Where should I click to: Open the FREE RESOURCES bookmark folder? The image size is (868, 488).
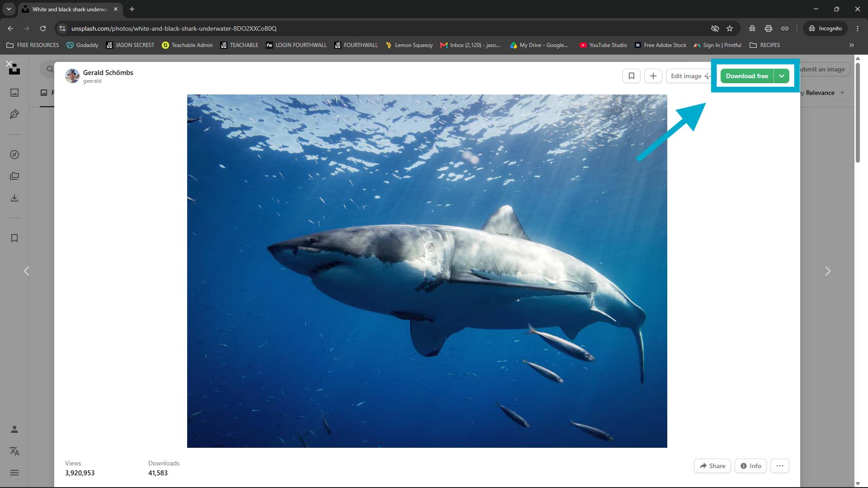click(x=33, y=45)
